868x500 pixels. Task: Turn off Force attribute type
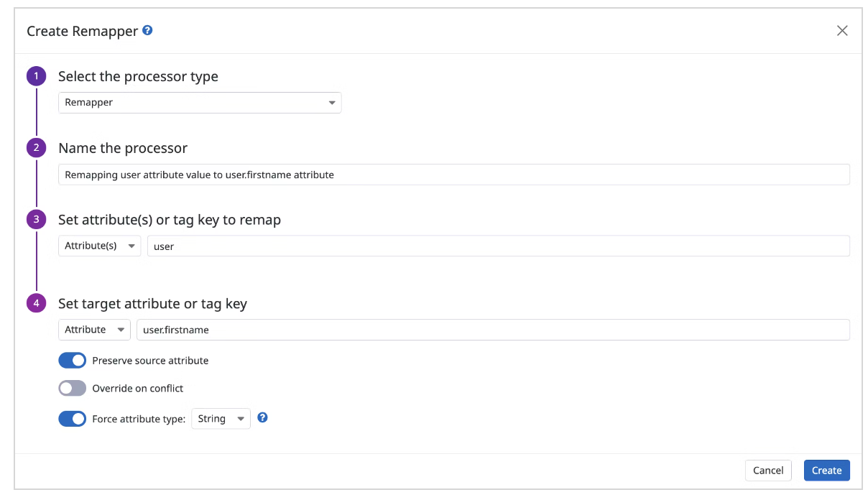click(x=72, y=418)
